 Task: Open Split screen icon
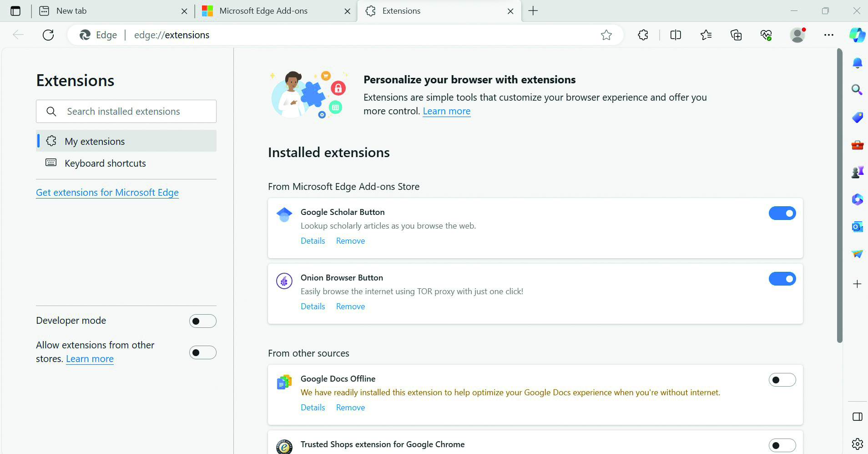coord(676,35)
